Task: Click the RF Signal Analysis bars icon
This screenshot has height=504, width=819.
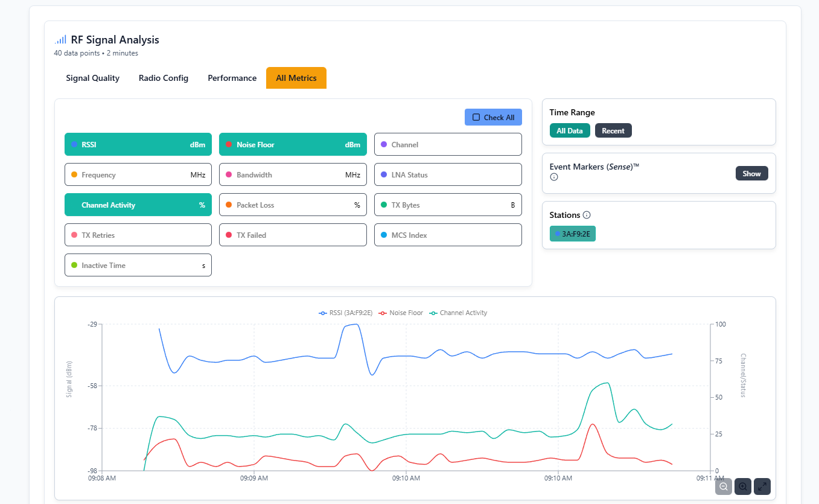Action: [x=60, y=40]
